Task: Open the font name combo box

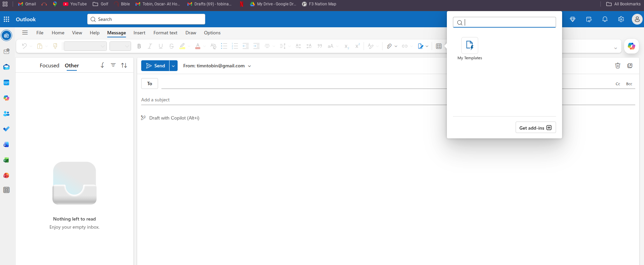Action: (85, 46)
